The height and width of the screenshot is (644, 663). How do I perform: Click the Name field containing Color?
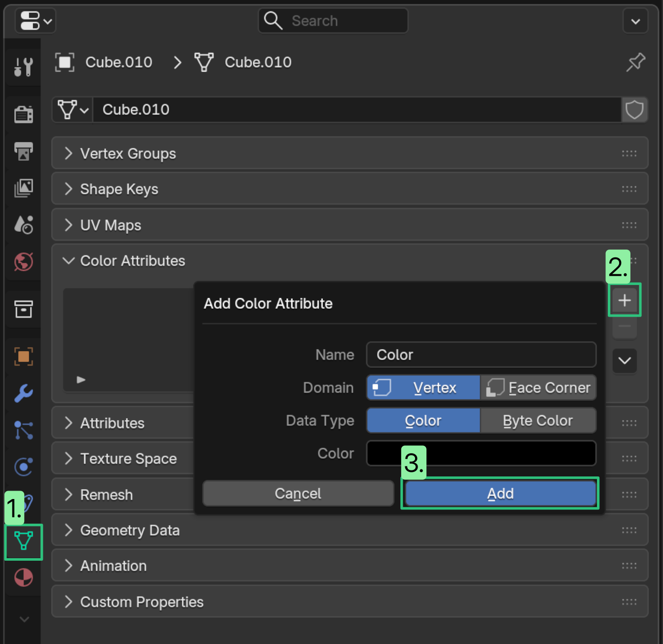coord(481,355)
